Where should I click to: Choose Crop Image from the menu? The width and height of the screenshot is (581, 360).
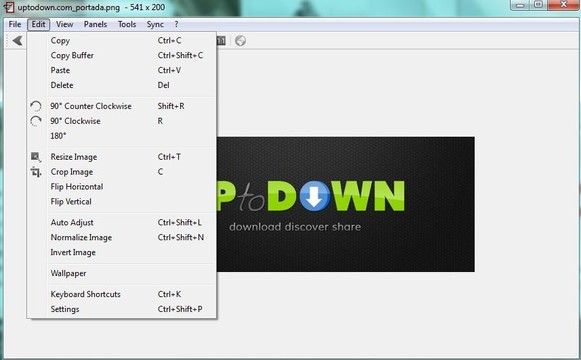click(x=122, y=172)
